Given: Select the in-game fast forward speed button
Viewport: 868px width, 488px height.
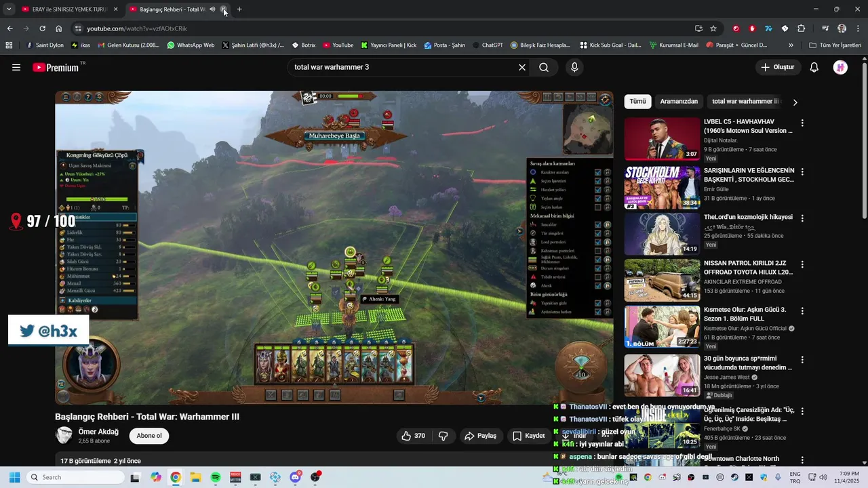Looking at the screenshot, I should 580,97.
